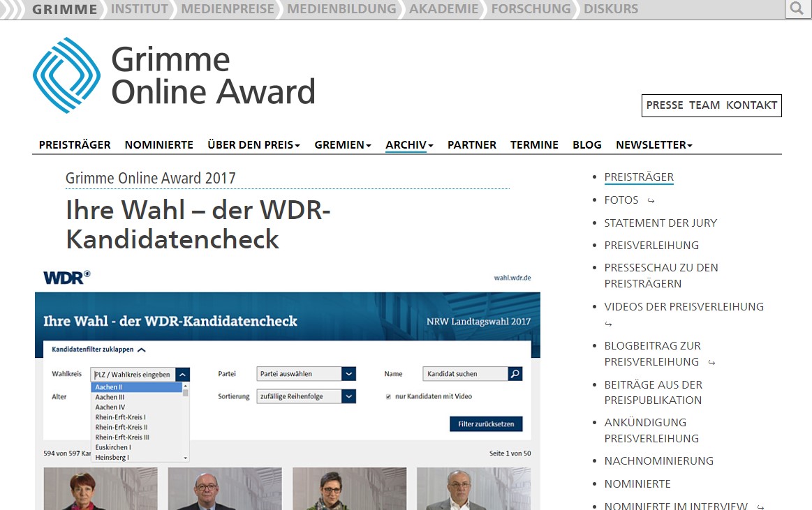Open sidebar link STATEMENT DER JURY
The image size is (812, 510).
(660, 223)
